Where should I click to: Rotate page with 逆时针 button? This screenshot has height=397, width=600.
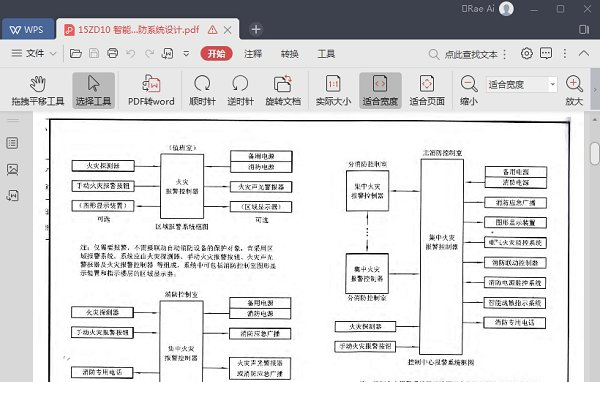(x=240, y=91)
